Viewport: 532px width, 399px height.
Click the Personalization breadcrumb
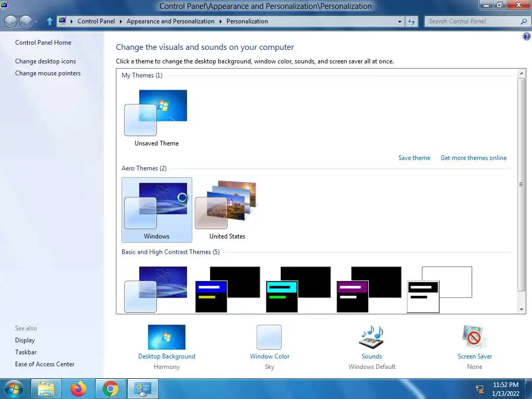pyautogui.click(x=247, y=21)
